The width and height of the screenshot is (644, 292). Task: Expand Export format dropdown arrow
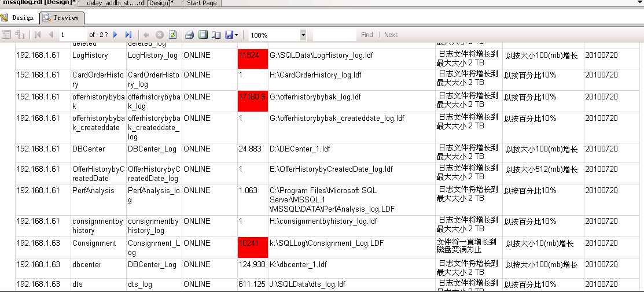[237, 35]
